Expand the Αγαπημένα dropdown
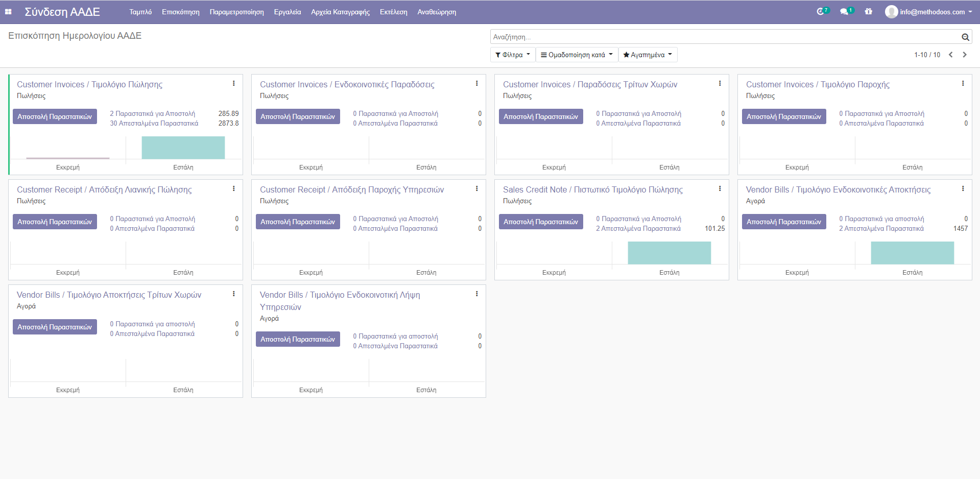Screen dimensions: 980x479 pyautogui.click(x=648, y=55)
